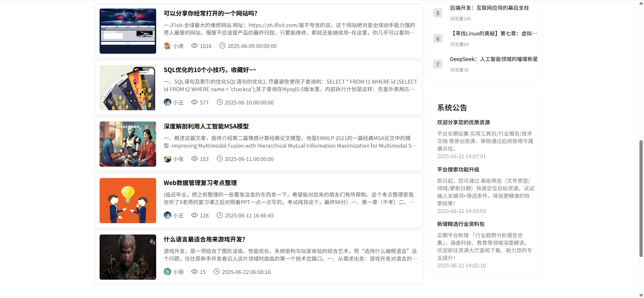Viewport: 644px width, 298px height.
Task: Open 后端开发 互联网应用的幕后支柱 ranking entry
Action: tap(489, 8)
